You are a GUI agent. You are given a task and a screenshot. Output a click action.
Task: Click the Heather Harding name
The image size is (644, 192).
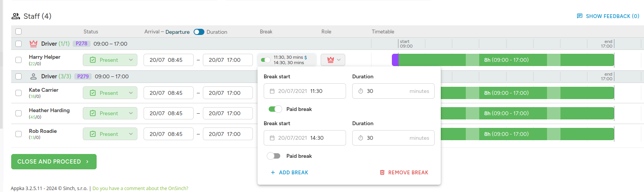(x=49, y=110)
